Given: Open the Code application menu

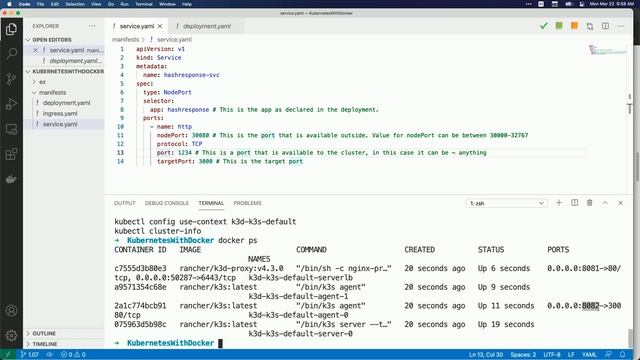Looking at the screenshot, I should point(24,4).
